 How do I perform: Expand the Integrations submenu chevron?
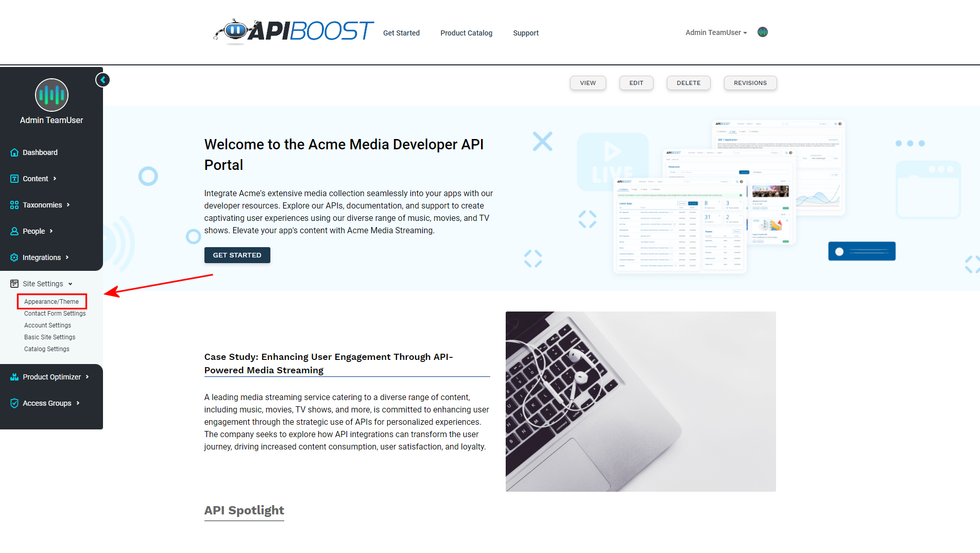coord(67,257)
